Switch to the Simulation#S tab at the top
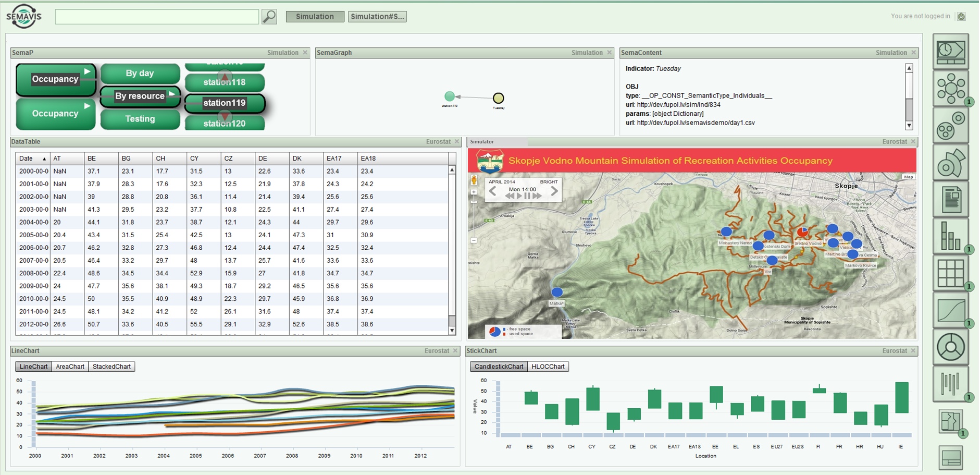This screenshot has height=475, width=980. pyautogui.click(x=377, y=16)
